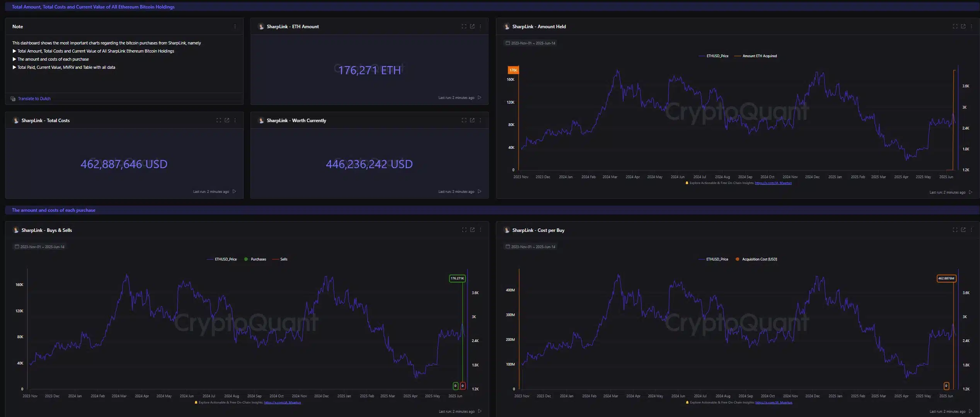Open date range picker on Amount Held chart
This screenshot has height=417, width=980.
[530, 43]
